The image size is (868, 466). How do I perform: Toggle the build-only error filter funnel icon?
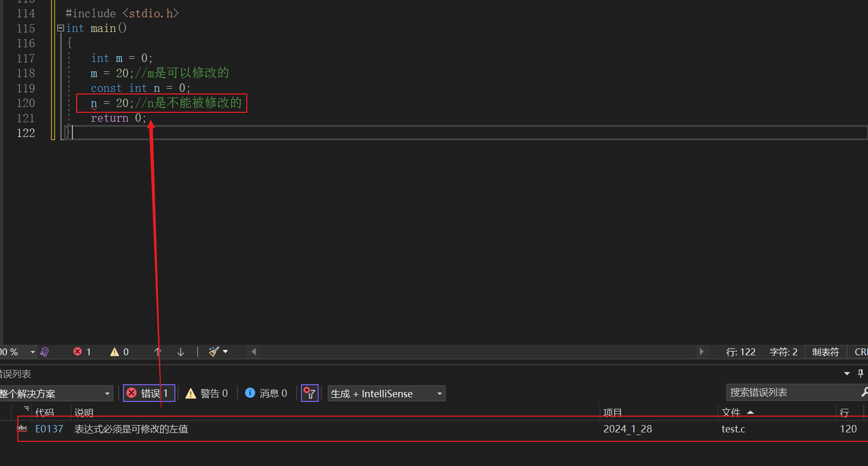tap(309, 393)
